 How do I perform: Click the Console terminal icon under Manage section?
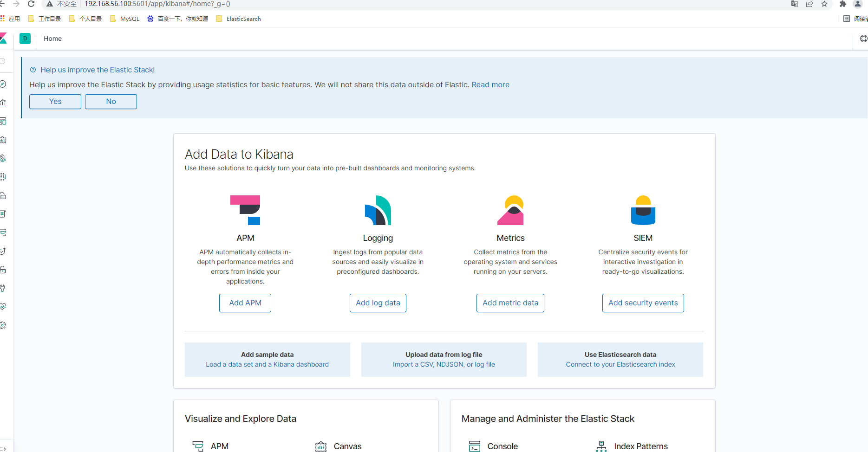tap(474, 446)
